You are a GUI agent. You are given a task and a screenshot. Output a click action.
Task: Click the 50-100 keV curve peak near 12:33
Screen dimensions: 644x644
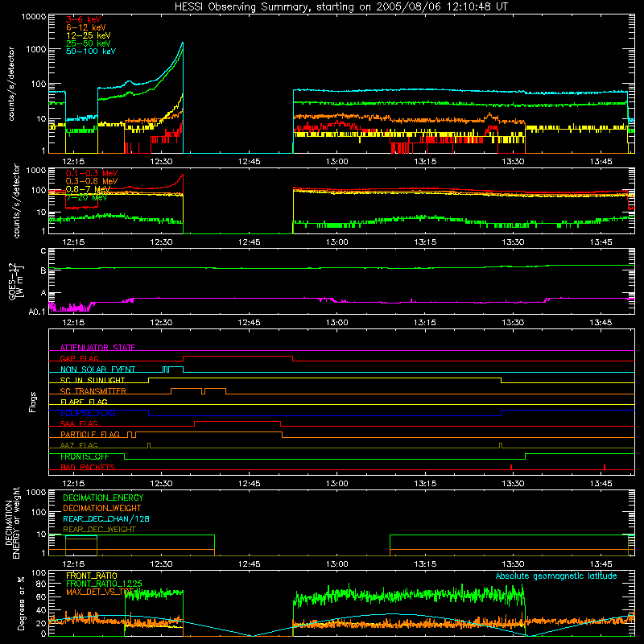(183, 43)
